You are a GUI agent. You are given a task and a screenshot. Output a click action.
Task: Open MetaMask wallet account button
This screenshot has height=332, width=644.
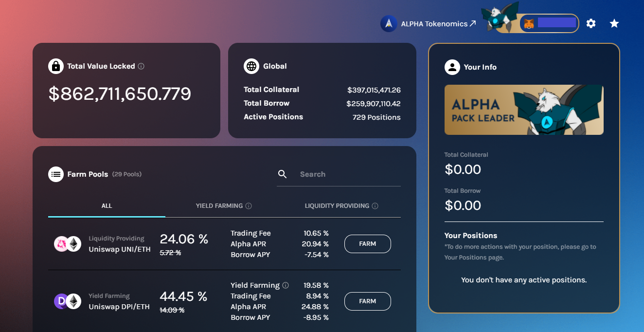[549, 23]
